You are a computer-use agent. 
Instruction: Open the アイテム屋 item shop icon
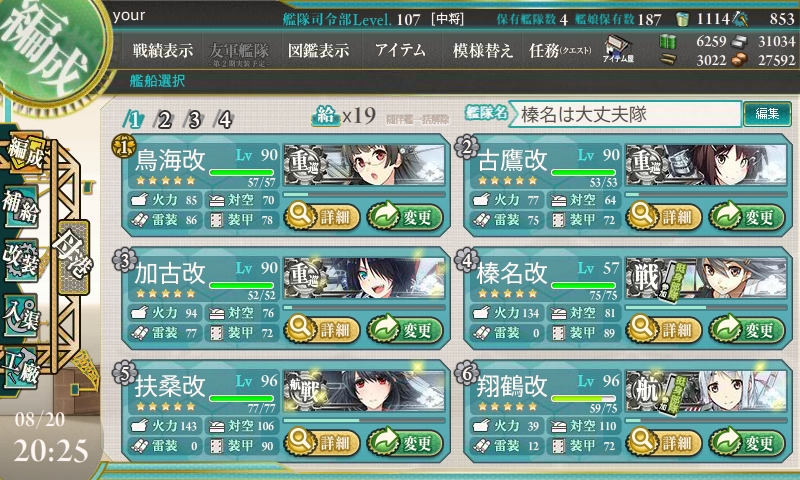click(x=618, y=49)
